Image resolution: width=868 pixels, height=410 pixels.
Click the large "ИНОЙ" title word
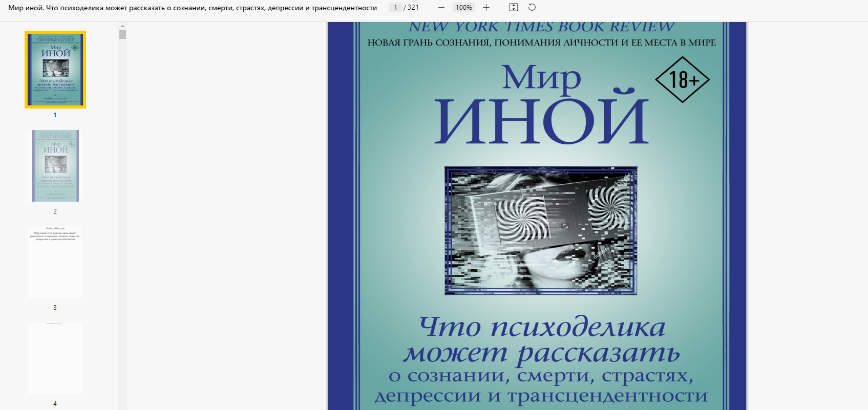coord(542,118)
